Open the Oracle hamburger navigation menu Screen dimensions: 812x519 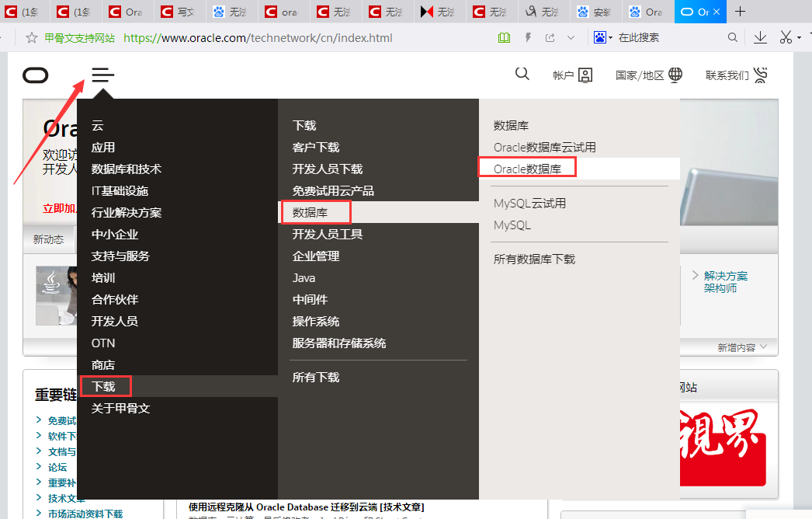[102, 75]
